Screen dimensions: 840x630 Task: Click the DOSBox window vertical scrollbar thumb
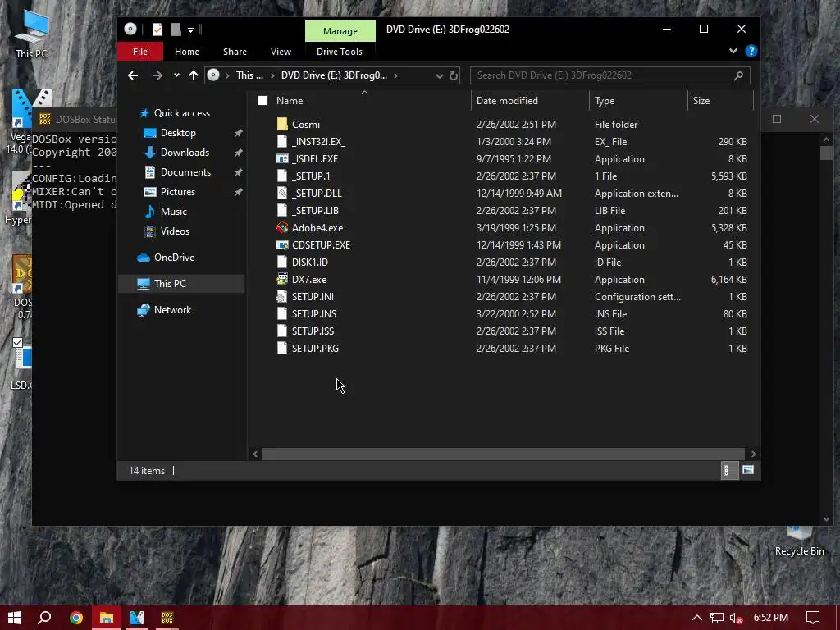pos(825,153)
